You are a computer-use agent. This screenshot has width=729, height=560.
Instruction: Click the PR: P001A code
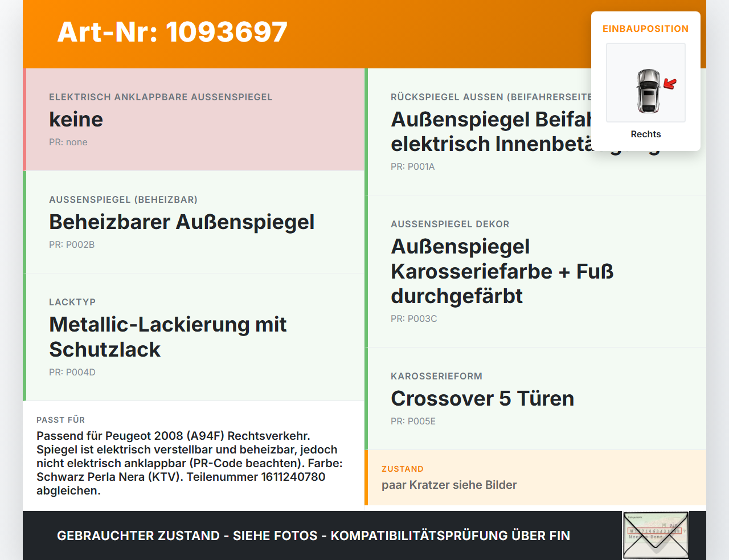tap(413, 166)
